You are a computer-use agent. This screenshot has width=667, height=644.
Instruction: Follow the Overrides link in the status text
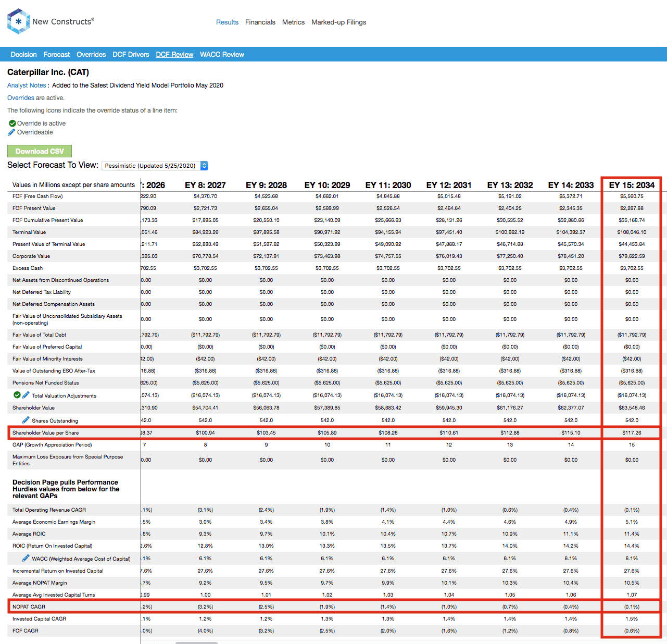pos(21,98)
